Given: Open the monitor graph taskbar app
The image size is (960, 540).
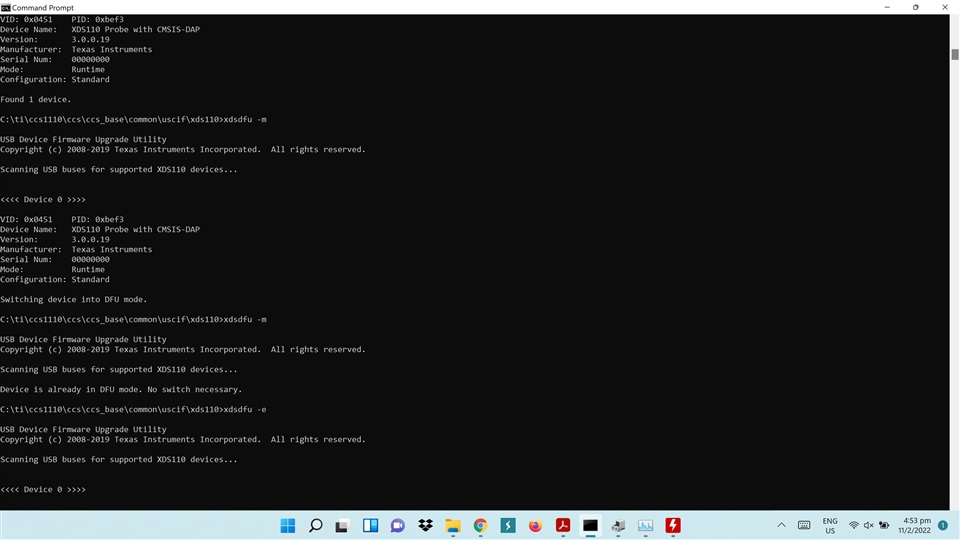Looking at the screenshot, I should tap(645, 525).
